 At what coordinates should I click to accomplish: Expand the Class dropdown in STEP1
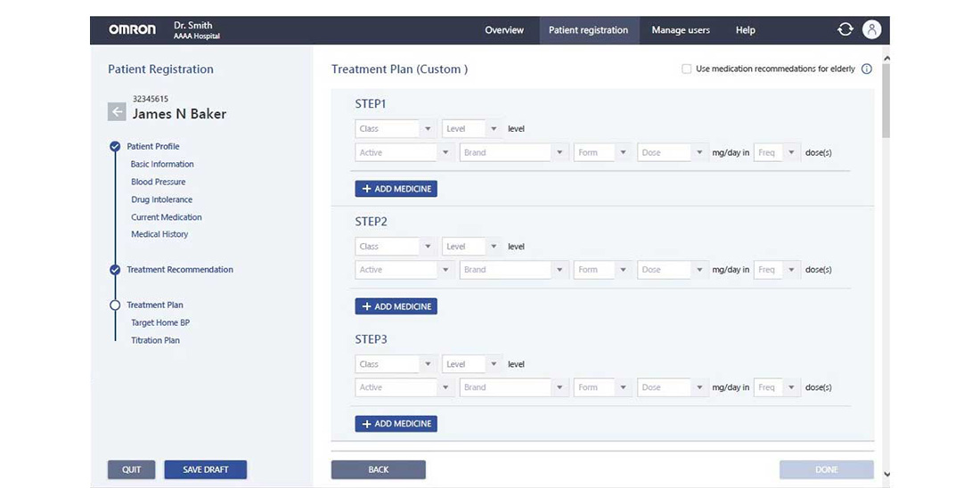(x=395, y=129)
